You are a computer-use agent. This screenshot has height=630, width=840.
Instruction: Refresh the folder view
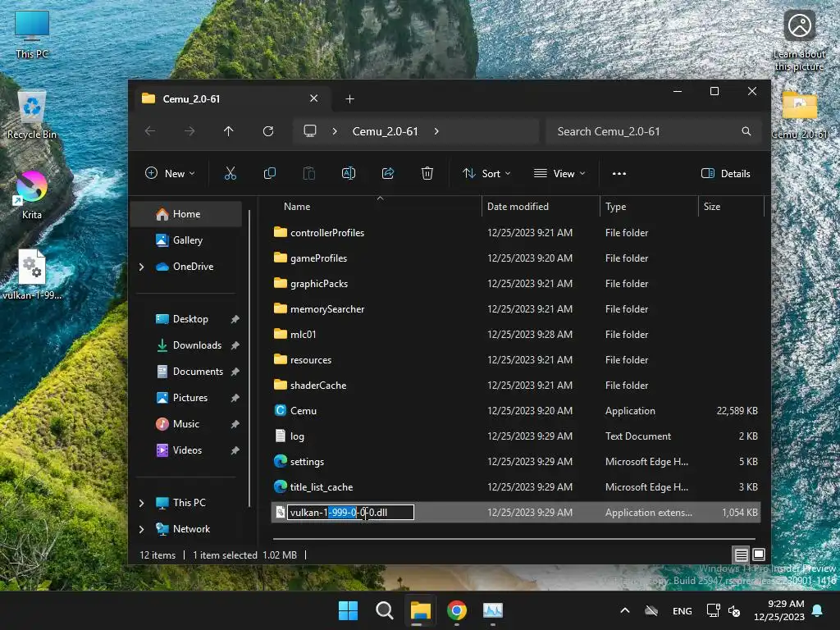tap(268, 131)
